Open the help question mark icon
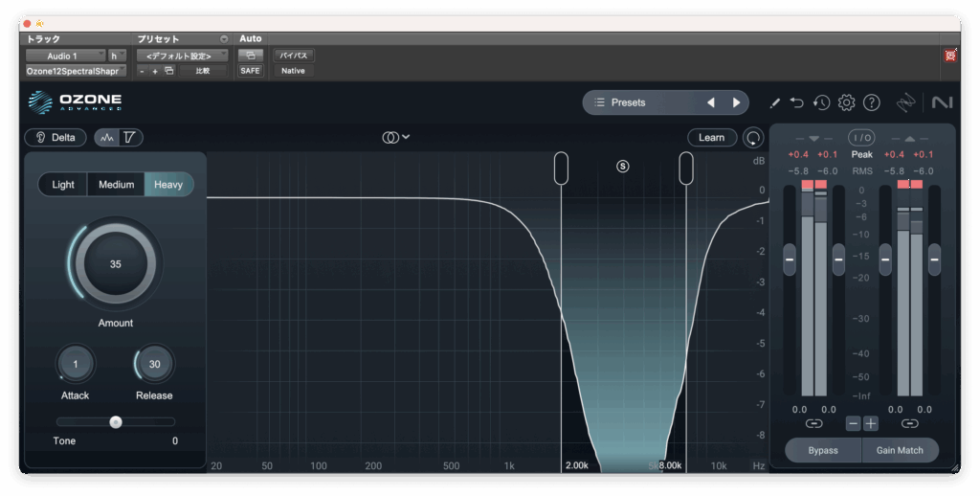The height and width of the screenshot is (496, 980). (871, 102)
